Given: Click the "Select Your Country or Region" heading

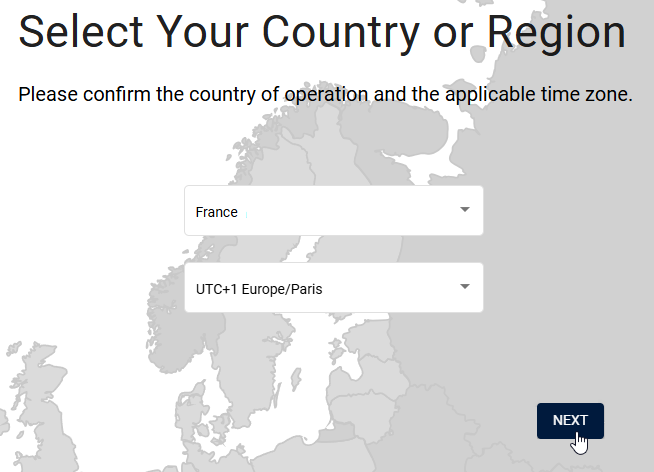Looking at the screenshot, I should coord(322,33).
